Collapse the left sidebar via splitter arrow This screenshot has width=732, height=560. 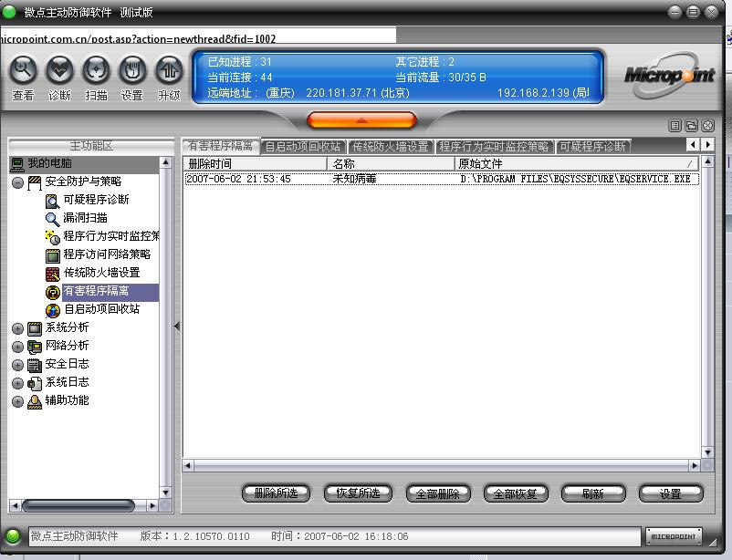point(177,327)
